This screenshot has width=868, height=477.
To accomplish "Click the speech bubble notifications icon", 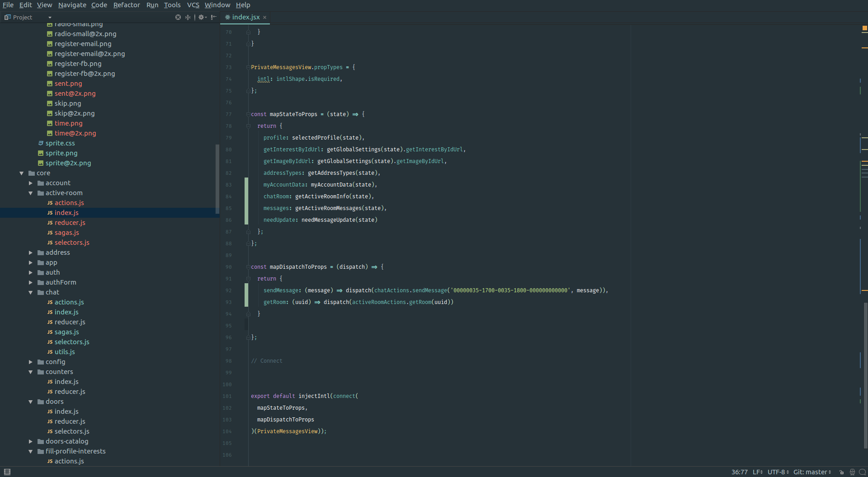I will (x=862, y=472).
